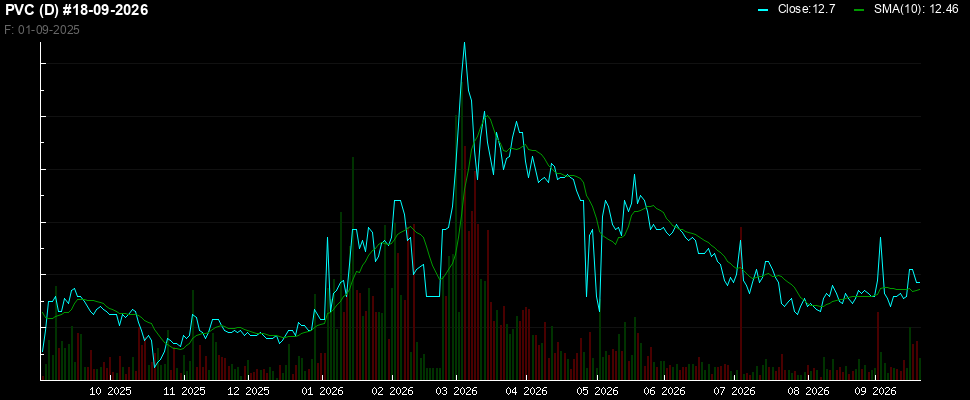This screenshot has height=400, width=970.
Task: Click the highest price peak in March 2026
Action: coord(464,43)
